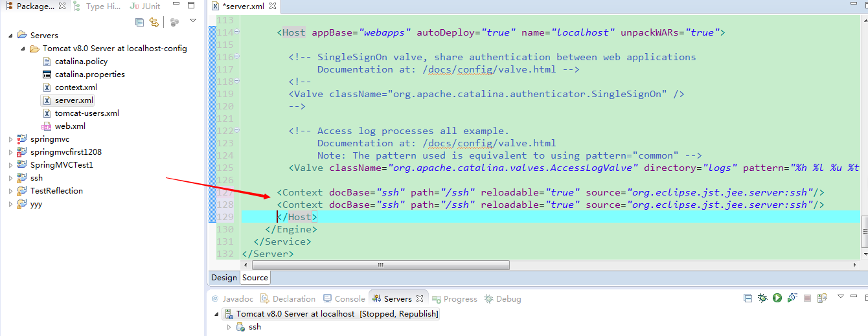The height and width of the screenshot is (336, 868).
Task: Expand the springmvc project
Action: pyautogui.click(x=10, y=139)
